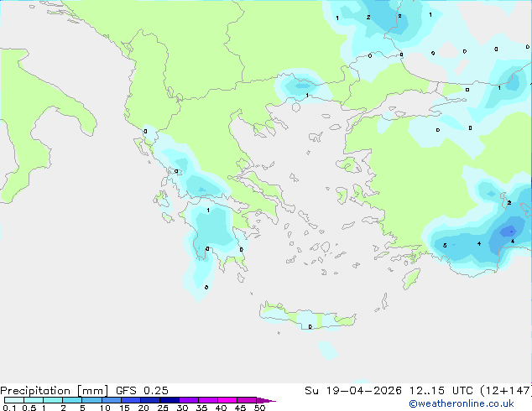Click the 5–10 mm legend color swatch
The height and width of the screenshot is (411, 532).
pyautogui.click(x=91, y=400)
